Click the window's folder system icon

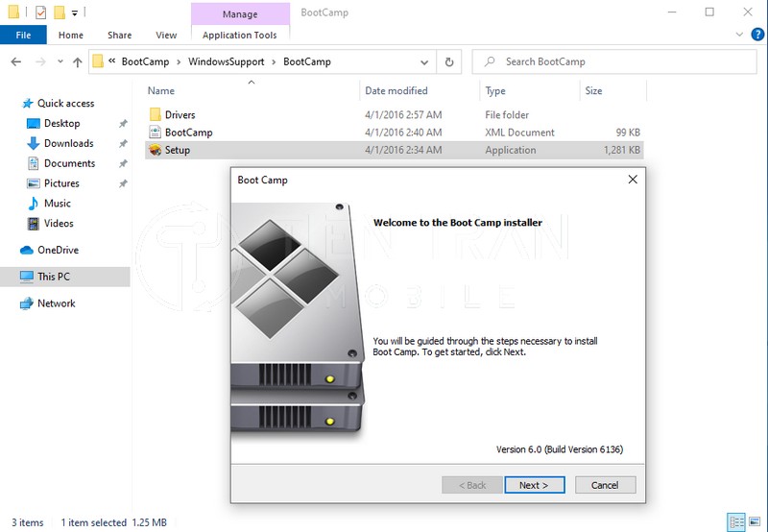(13, 12)
